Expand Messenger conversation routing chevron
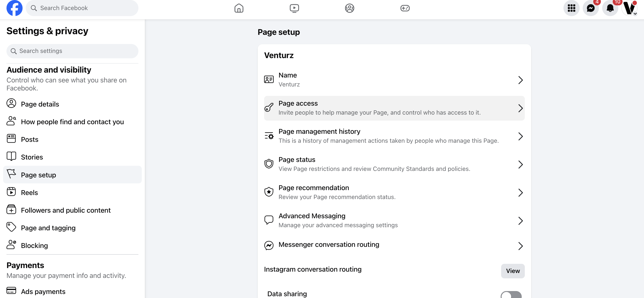Viewport: 644px width, 298px height. point(521,246)
